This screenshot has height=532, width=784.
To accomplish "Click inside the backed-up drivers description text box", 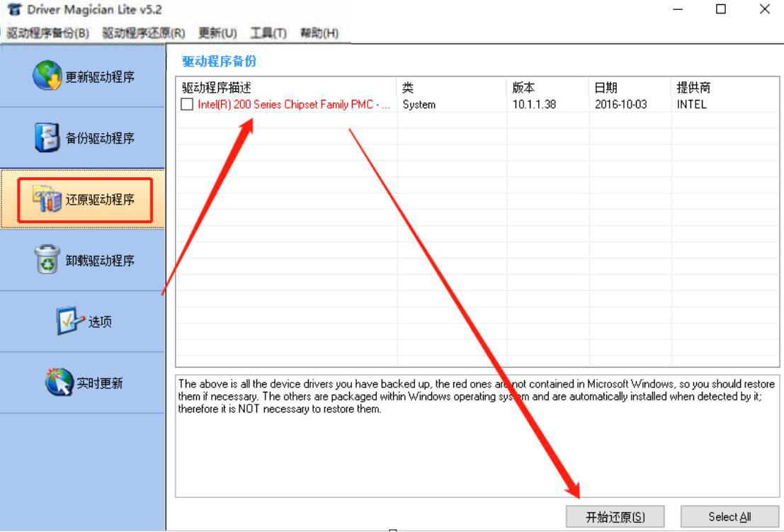I will click(477, 436).
